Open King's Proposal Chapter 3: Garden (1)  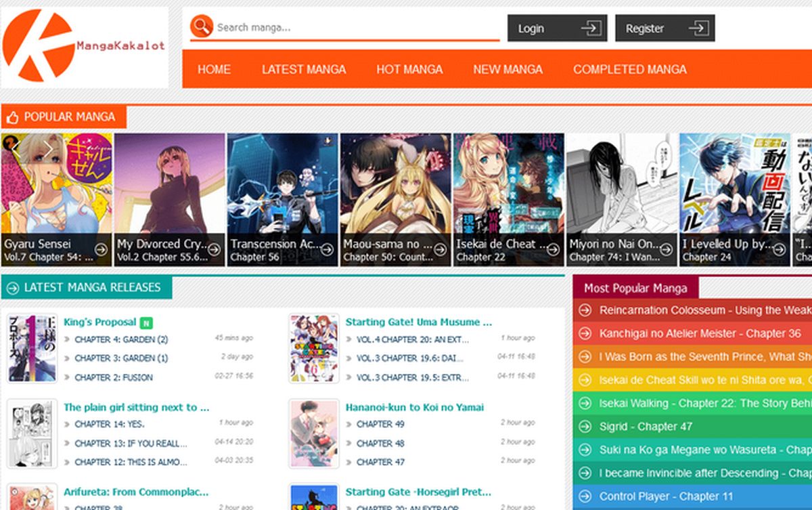tap(121, 358)
